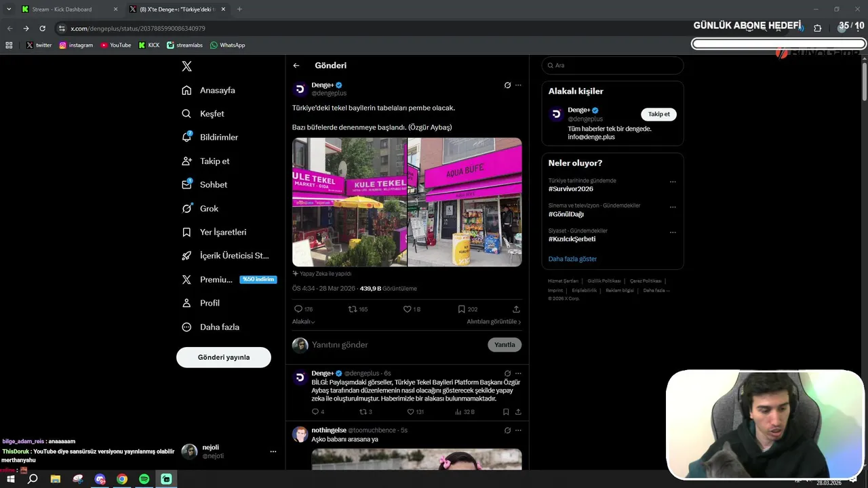
Task: Open Takip et in sidebar
Action: tap(206, 161)
